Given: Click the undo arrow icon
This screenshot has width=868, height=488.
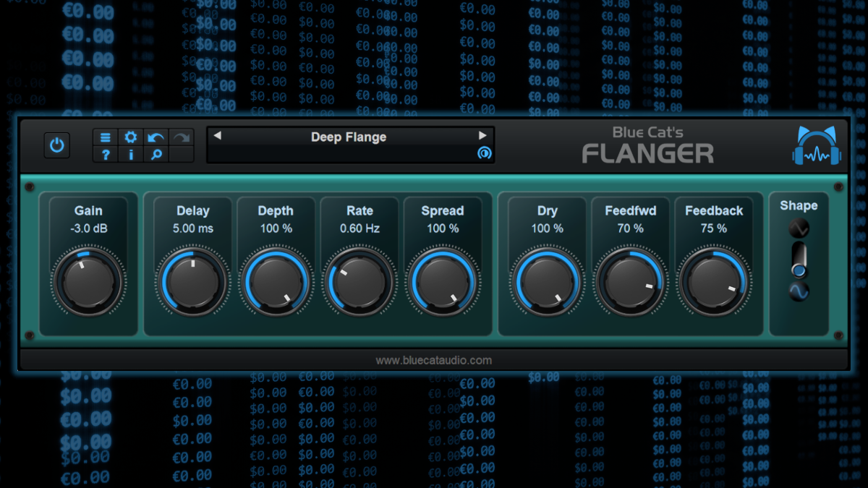Looking at the screenshot, I should 156,137.
